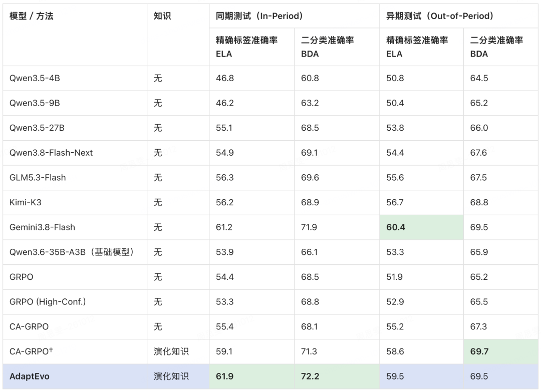Select the GLM5.3-Flash model name
This screenshot has height=392, width=541.
38,178
